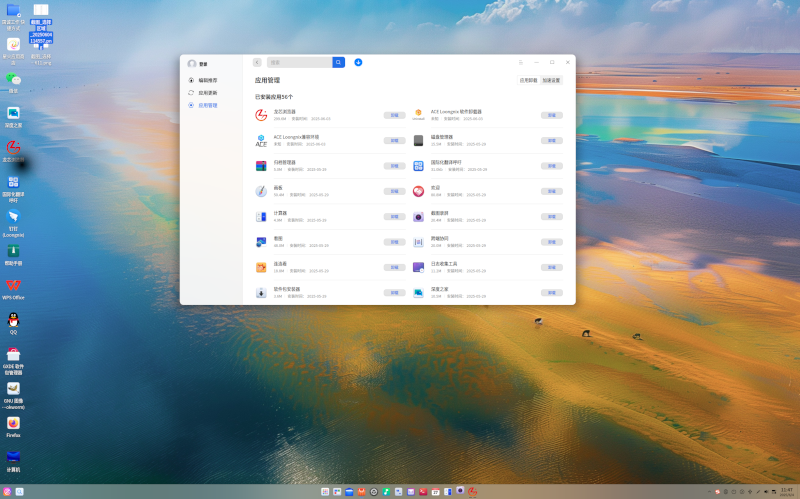Uninstall 计算器 via its row button
800x499 pixels.
point(394,217)
